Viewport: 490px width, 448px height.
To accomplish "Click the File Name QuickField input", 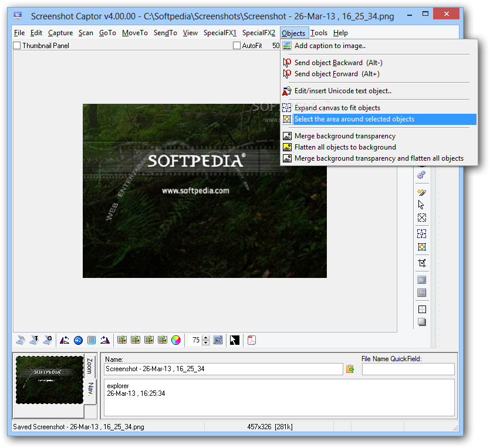I will [408, 369].
